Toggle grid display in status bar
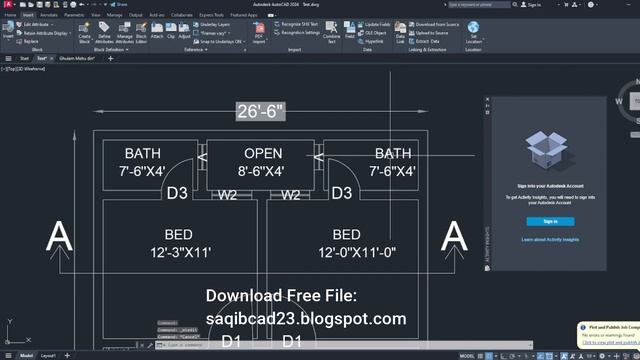 480,356
